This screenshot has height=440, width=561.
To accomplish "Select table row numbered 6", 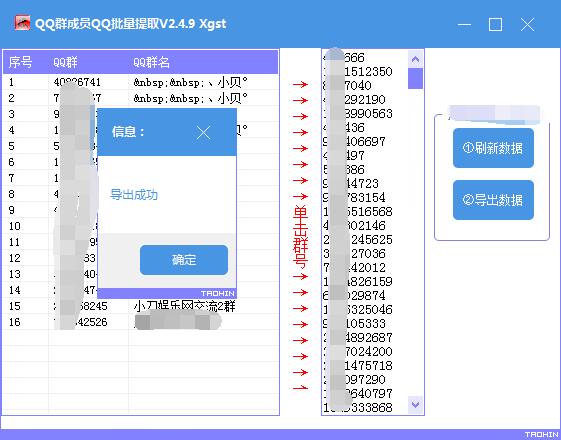I will click(x=141, y=162).
